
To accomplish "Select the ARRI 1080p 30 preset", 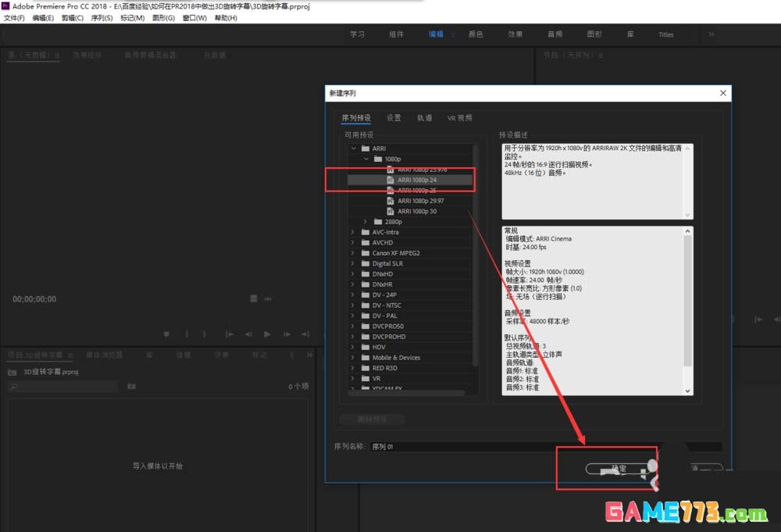I will click(x=410, y=211).
